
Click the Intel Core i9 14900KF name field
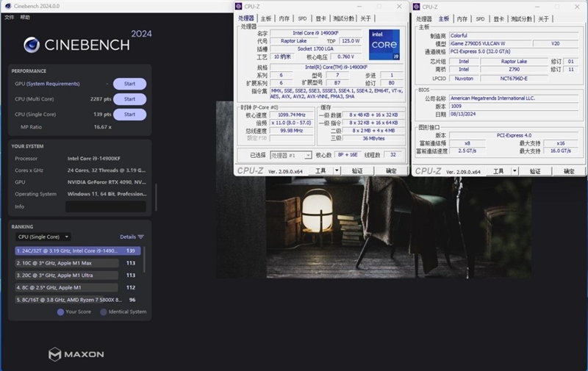316,33
